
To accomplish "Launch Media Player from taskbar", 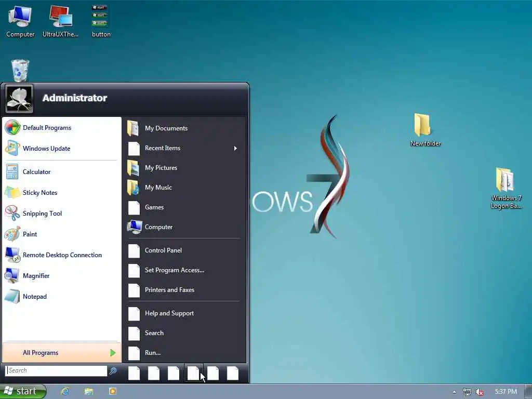I will (113, 392).
